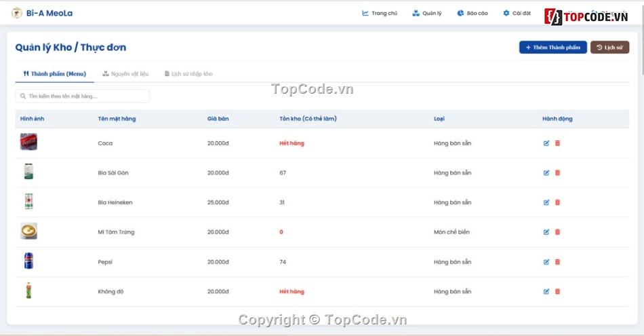
Task: Open the Coca product image
Action: coord(28,142)
